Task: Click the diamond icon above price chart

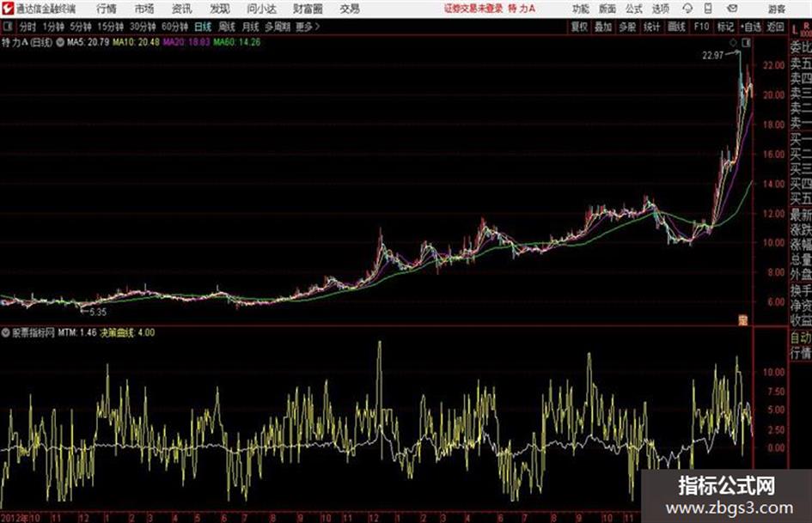Action: [733, 43]
